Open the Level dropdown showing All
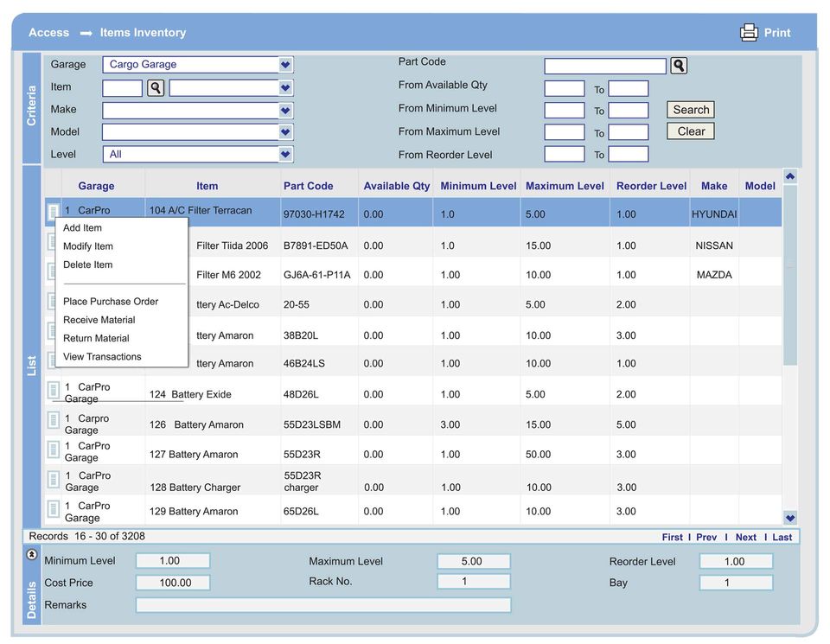830x644 pixels. 285,155
